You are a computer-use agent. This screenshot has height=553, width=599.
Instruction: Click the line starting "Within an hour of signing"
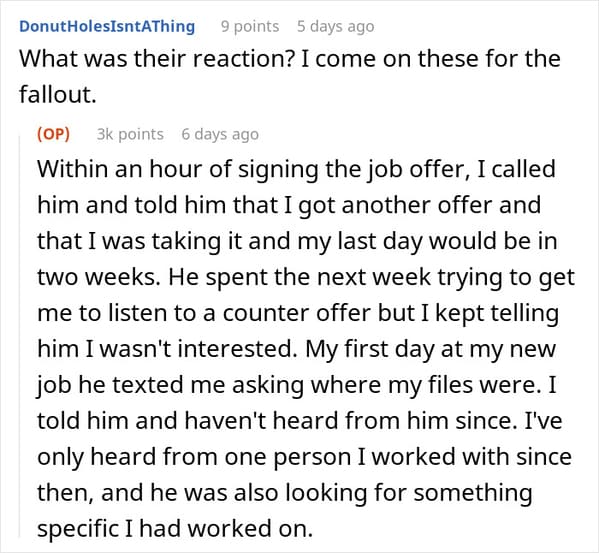click(x=296, y=169)
